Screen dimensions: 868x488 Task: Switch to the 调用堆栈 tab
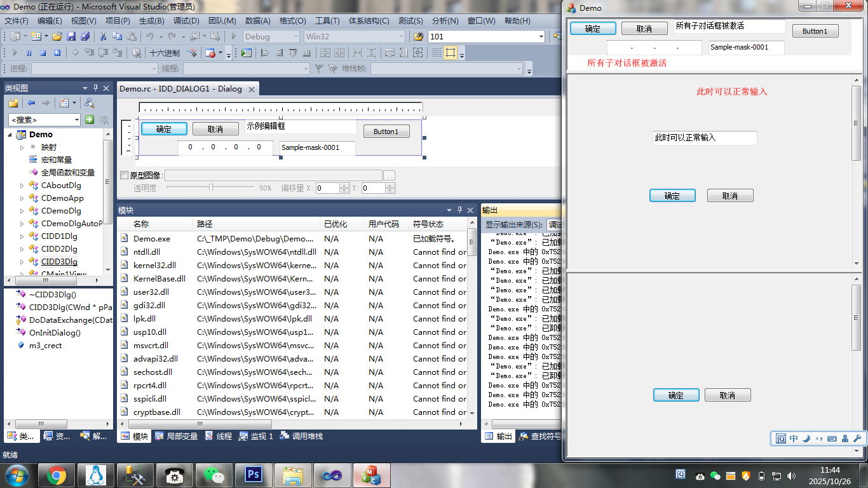pos(301,437)
